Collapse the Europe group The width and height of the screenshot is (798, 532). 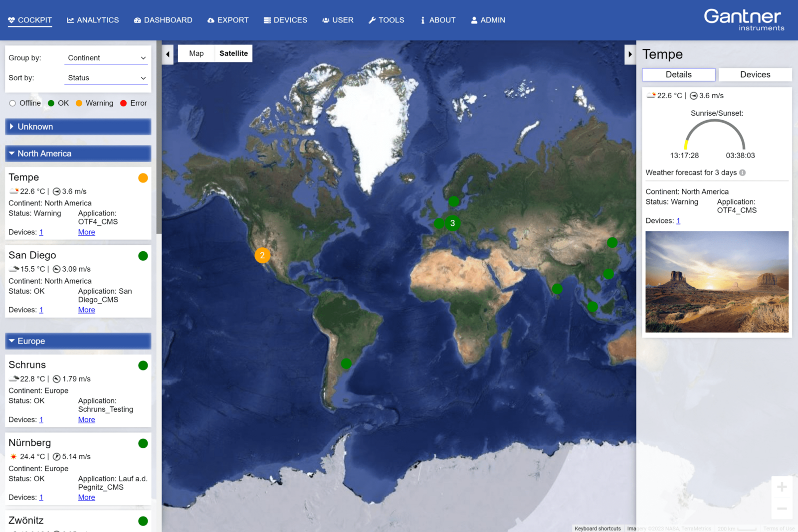[78, 341]
